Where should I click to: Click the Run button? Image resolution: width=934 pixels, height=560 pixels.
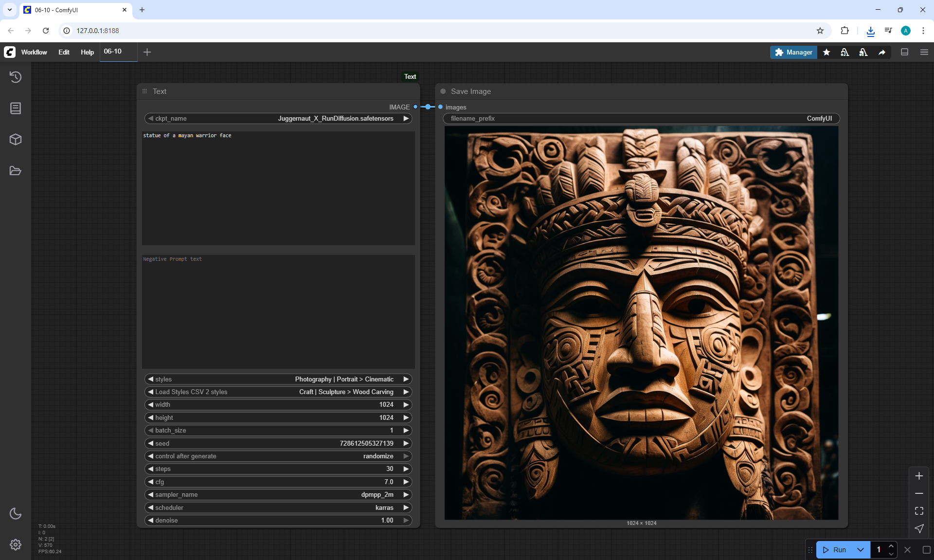(x=835, y=550)
